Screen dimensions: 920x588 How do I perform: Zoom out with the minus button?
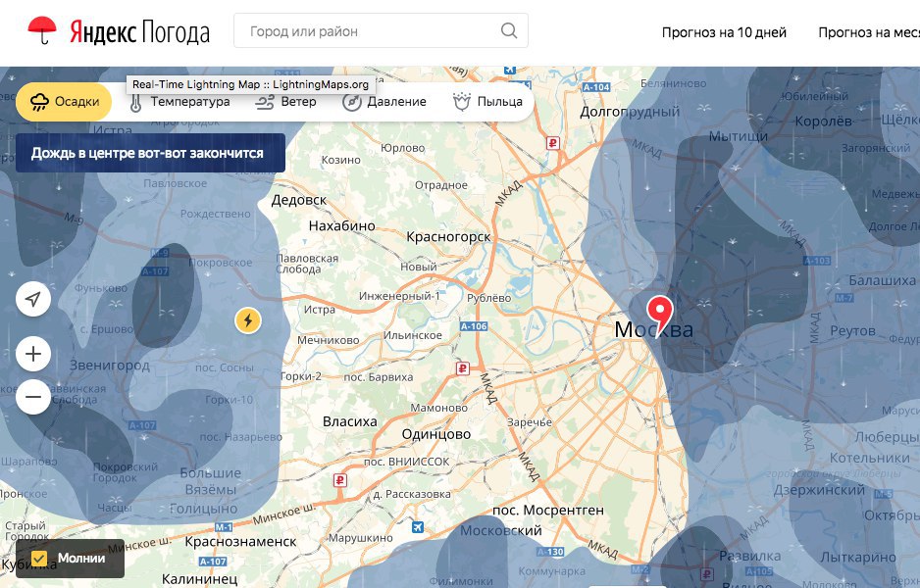tap(33, 397)
